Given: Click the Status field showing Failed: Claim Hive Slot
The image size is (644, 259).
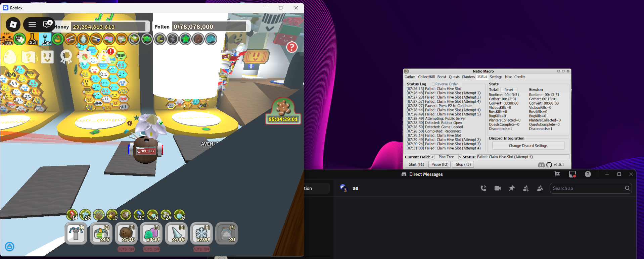Looking at the screenshot, I should pos(523,157).
